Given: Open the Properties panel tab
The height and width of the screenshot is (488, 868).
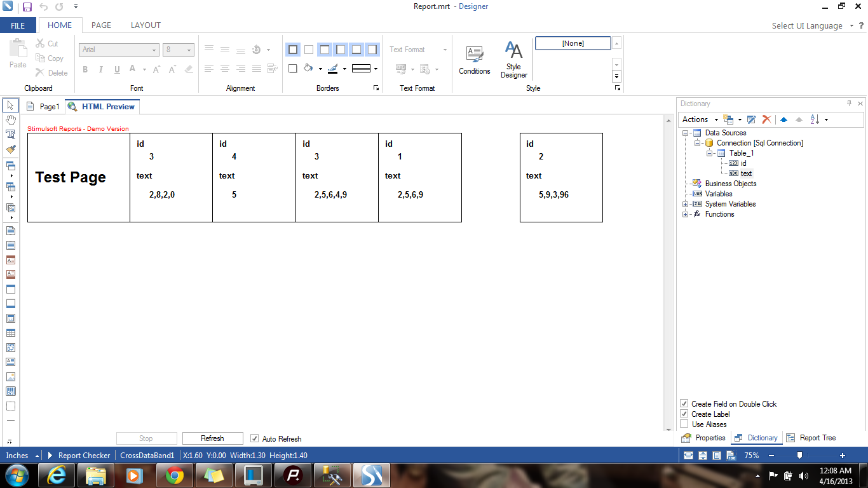Looking at the screenshot, I should coord(704,438).
